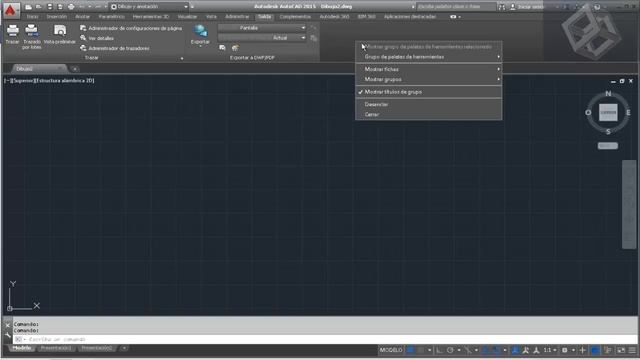This screenshot has width=640, height=360.
Task: Click the customization menu icon in status bar
Action: 632,350
